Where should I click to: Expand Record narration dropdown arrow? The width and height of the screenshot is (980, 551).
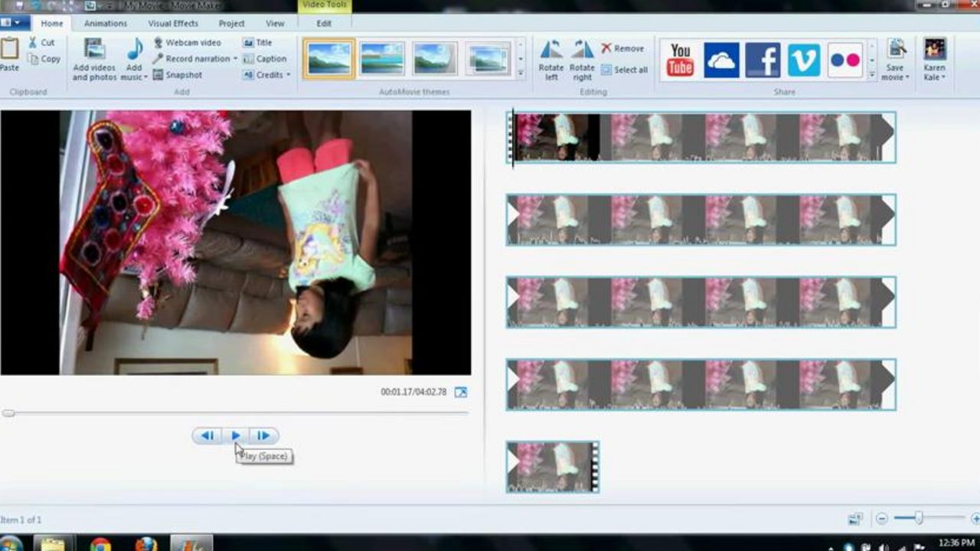[235, 59]
